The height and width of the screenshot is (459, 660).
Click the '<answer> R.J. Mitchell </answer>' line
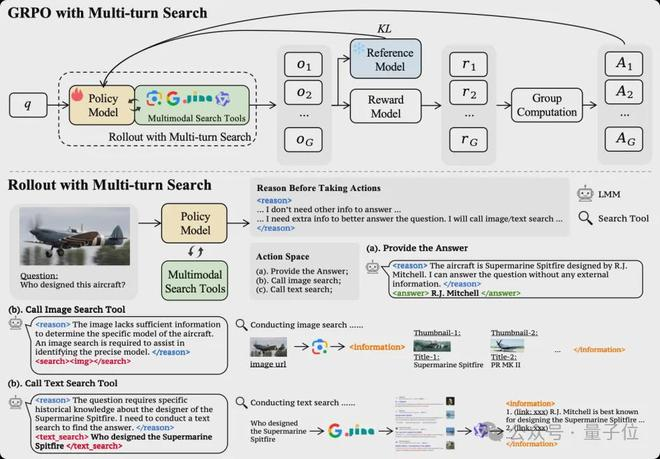tap(456, 293)
